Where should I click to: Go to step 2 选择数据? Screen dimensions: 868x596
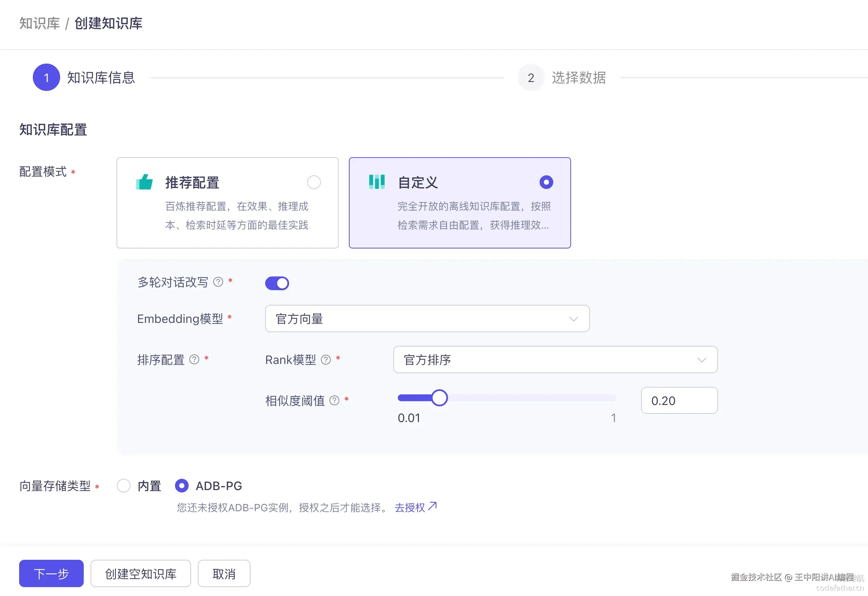(x=531, y=77)
